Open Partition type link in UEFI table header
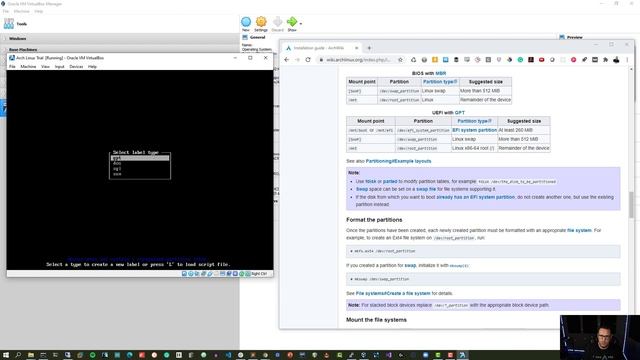Viewport: 640px width, 360px height. [x=474, y=121]
